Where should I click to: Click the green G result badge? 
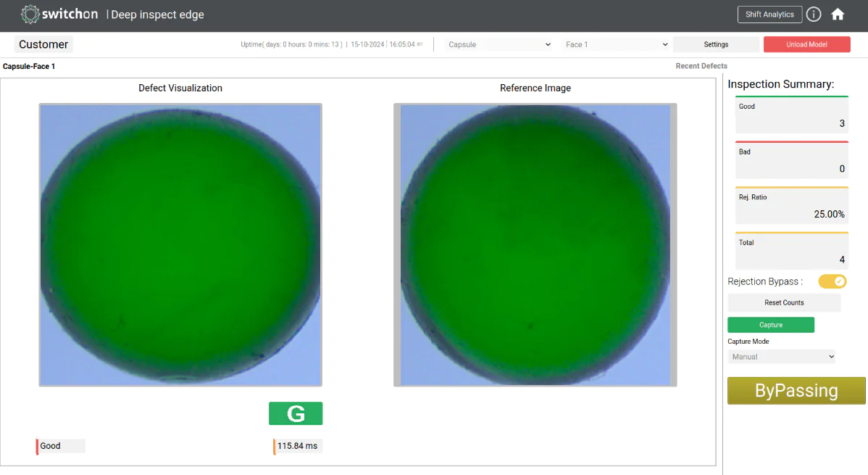pos(296,413)
